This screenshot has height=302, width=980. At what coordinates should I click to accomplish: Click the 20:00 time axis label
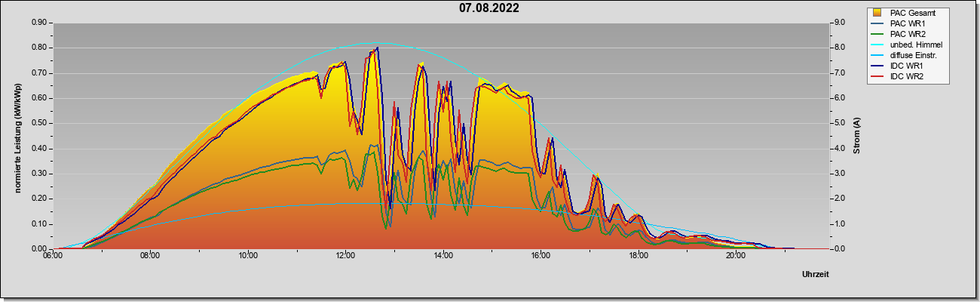(x=736, y=257)
